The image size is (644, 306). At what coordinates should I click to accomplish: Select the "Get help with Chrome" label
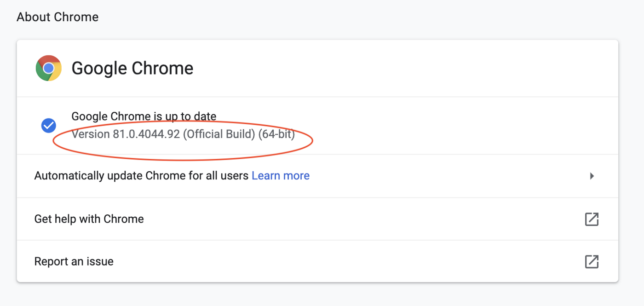click(89, 219)
